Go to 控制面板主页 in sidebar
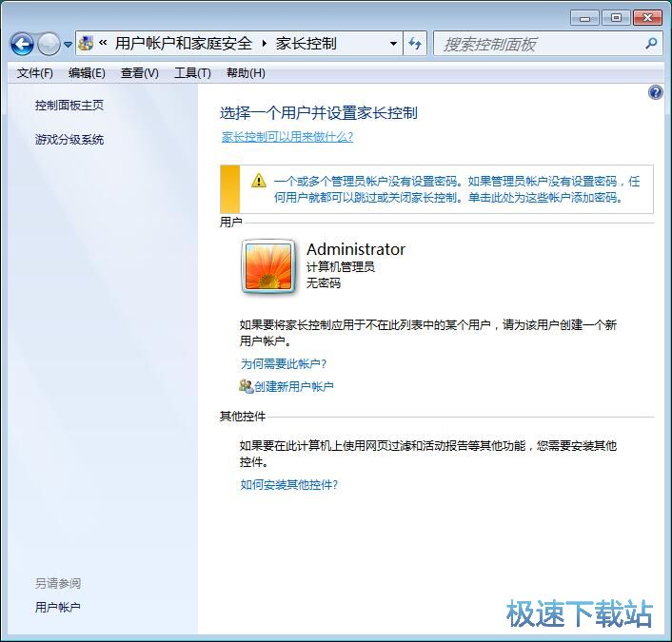 69,106
